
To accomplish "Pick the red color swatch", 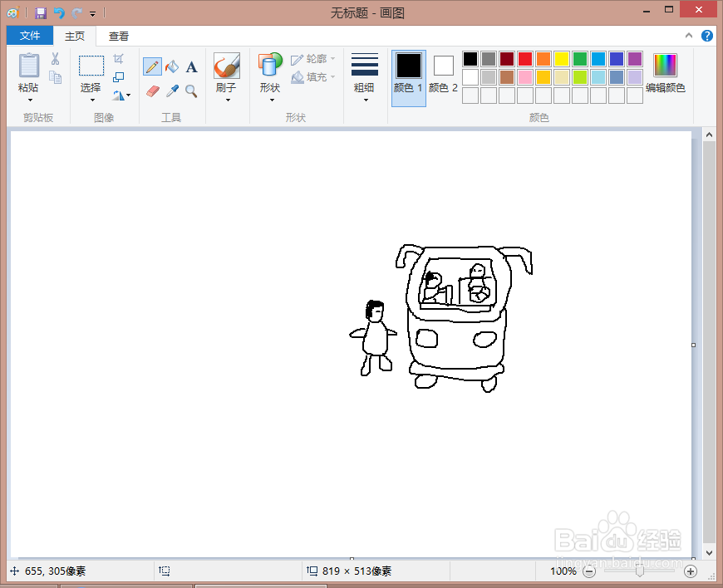I will [524, 59].
